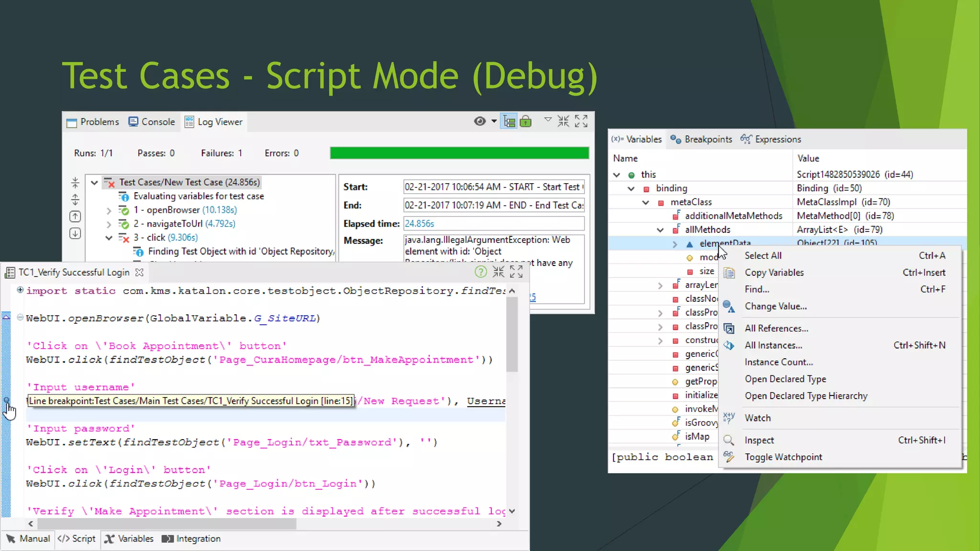
Task: Expand the folded import statements
Action: 20,290
